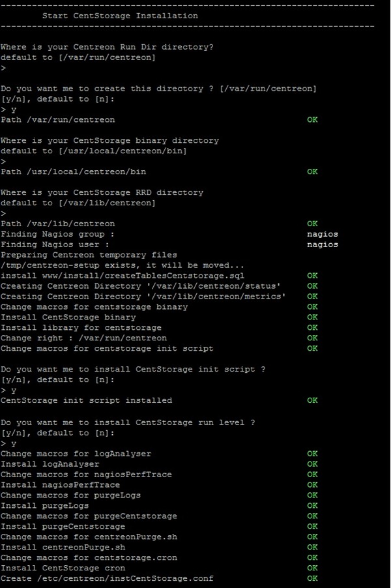Click the 'nagios' value beside Finding Nagios user
The height and width of the screenshot is (588, 391).
click(323, 244)
